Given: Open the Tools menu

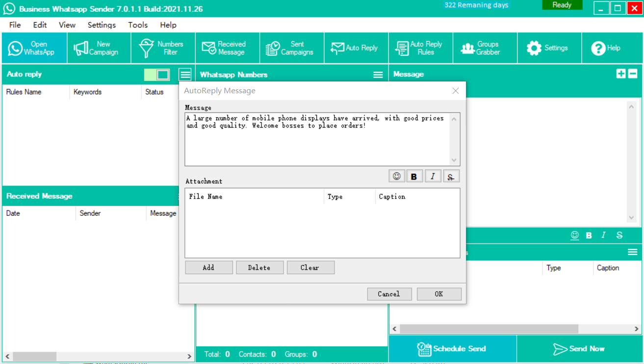Looking at the screenshot, I should 138,25.
